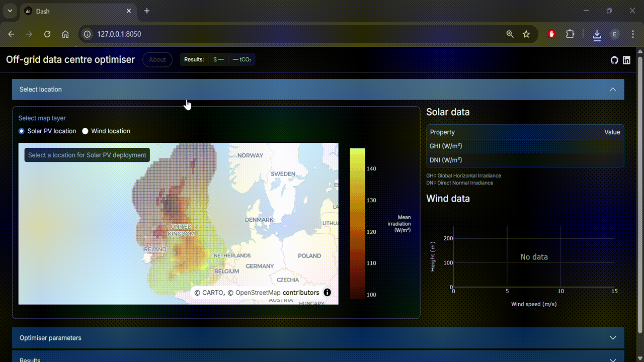Select the Wind location radio button
The height and width of the screenshot is (362, 644).
coord(86,131)
